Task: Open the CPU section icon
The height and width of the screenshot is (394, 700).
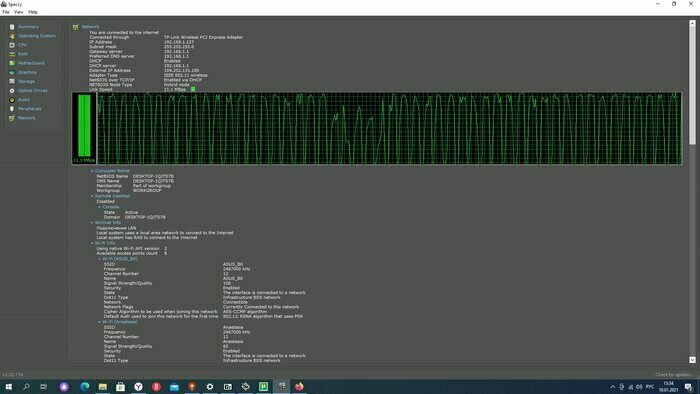Action: pos(12,45)
